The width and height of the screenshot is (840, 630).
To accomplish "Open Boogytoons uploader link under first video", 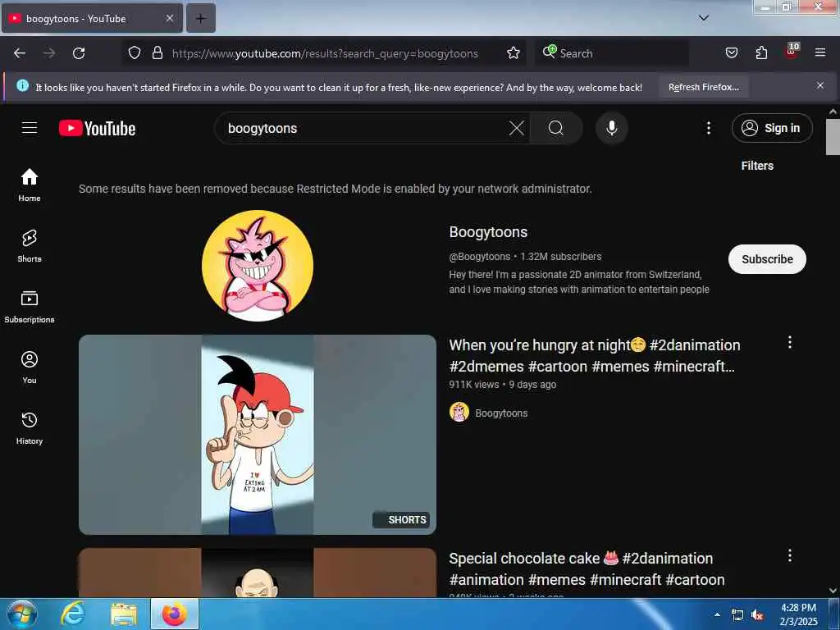I will [x=501, y=413].
